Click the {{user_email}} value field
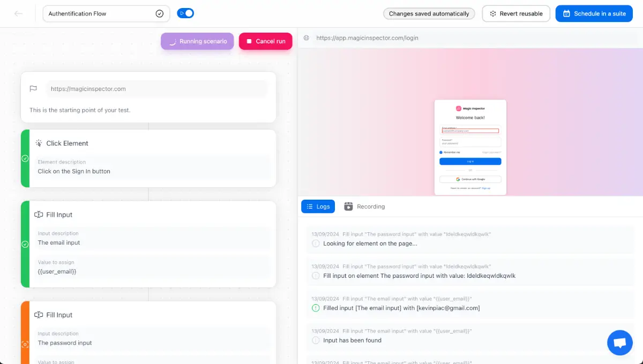The image size is (643, 364). 153,267
